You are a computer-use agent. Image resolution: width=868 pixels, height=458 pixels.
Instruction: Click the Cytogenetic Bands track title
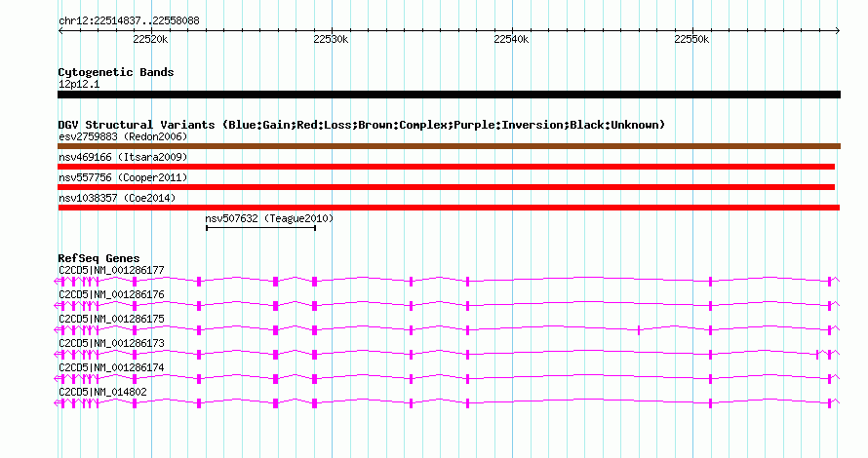(x=116, y=72)
